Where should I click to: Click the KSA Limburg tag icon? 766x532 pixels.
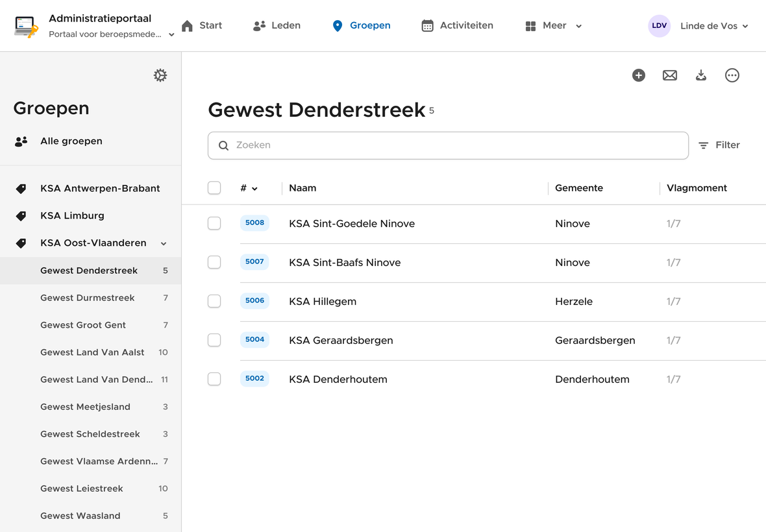point(21,216)
